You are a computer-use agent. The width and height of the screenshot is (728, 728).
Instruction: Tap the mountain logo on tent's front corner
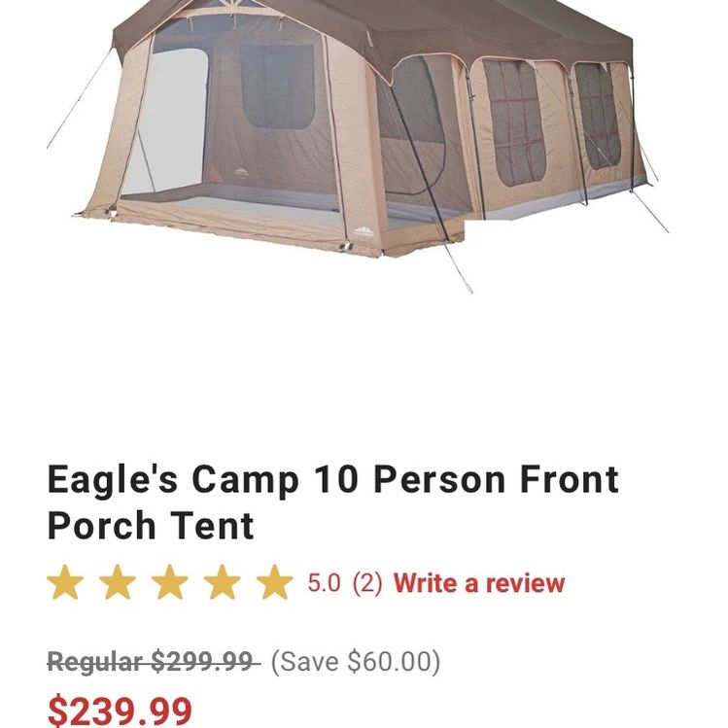364,230
